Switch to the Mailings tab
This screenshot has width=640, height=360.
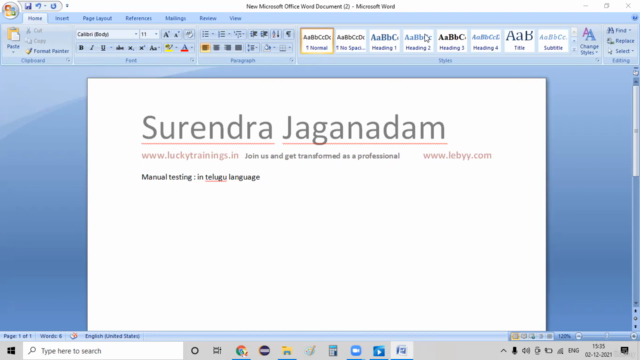tap(176, 18)
